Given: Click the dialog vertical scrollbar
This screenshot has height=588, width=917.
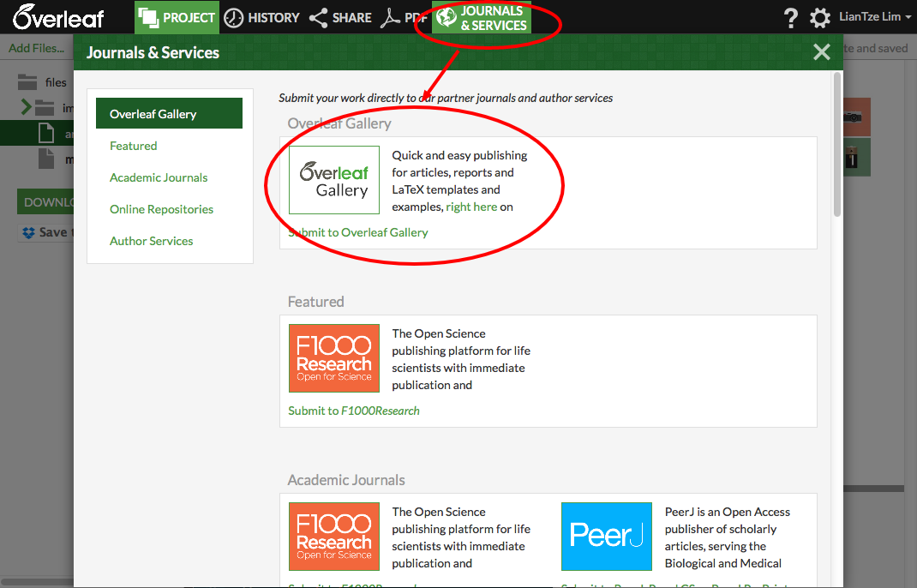Looking at the screenshot, I should tap(837, 145).
